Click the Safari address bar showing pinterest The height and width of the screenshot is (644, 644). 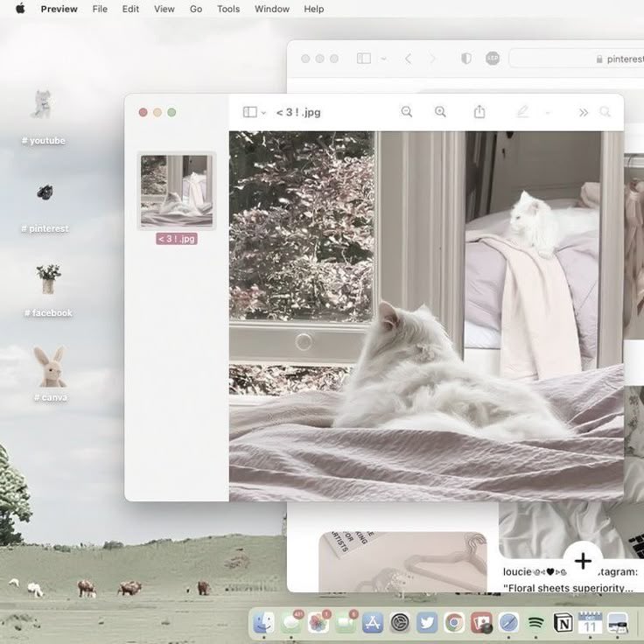click(577, 59)
